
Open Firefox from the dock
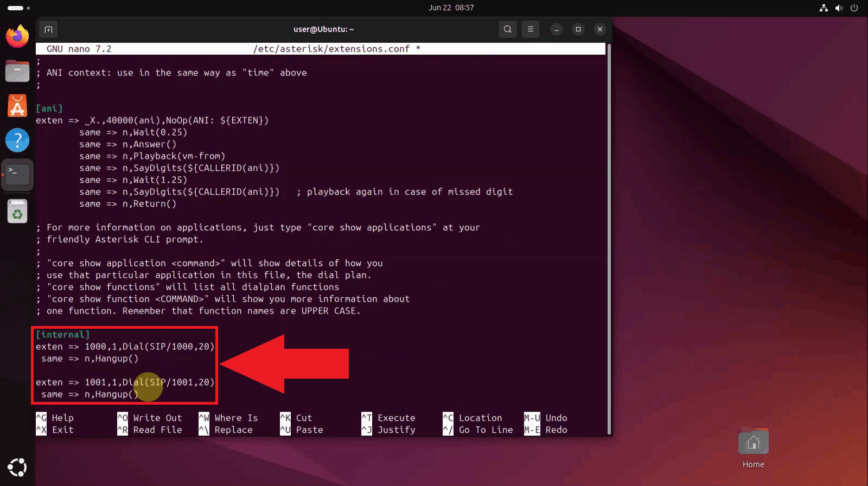(x=17, y=36)
